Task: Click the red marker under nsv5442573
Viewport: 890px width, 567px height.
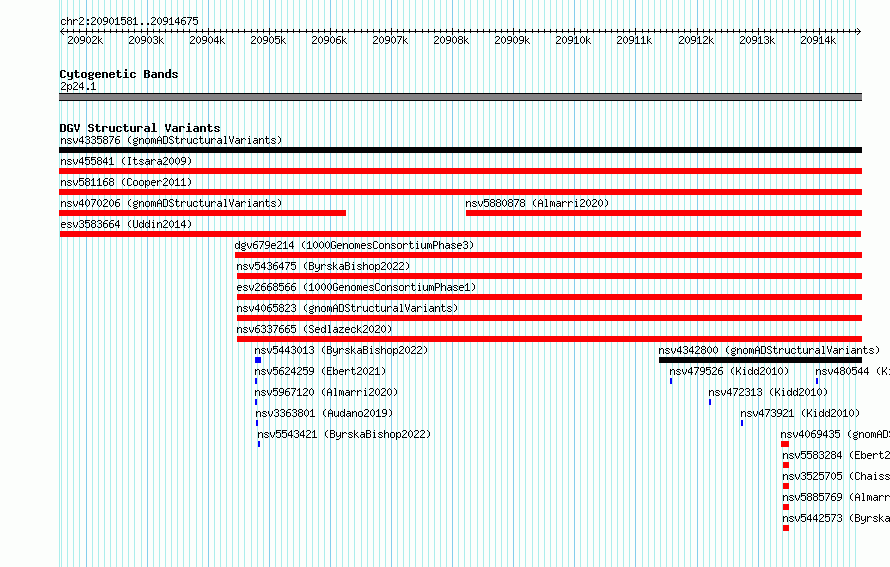Action: 786,528
